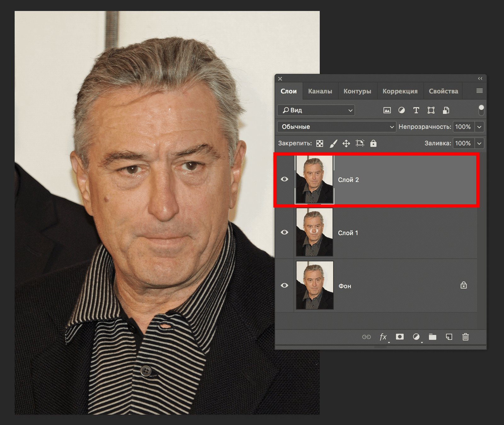The width and height of the screenshot is (504, 425).
Task: Delete layer with the trash icon
Action: [x=465, y=337]
